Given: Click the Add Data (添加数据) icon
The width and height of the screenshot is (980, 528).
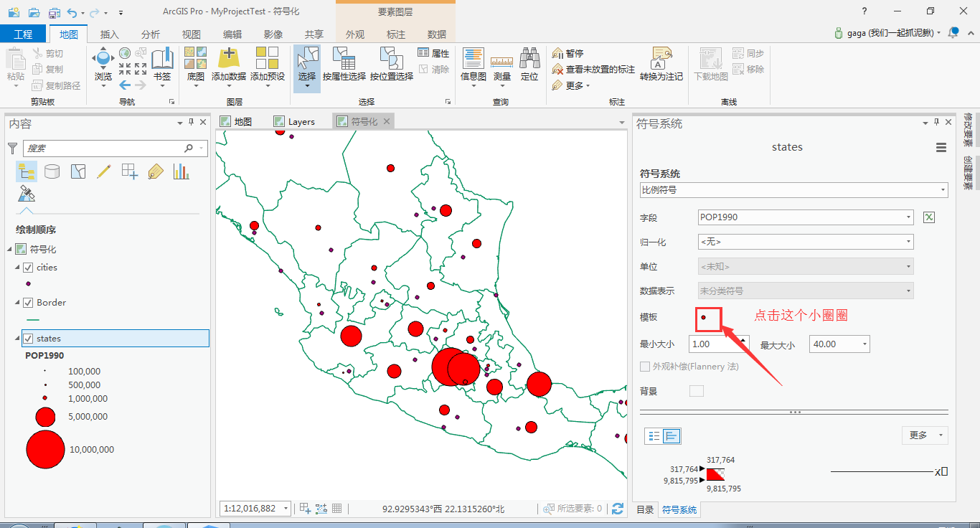Looking at the screenshot, I should tap(228, 59).
